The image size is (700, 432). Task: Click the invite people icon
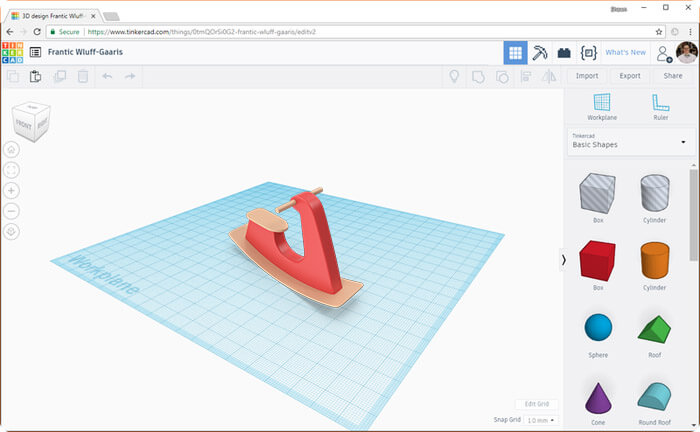pyautogui.click(x=664, y=54)
